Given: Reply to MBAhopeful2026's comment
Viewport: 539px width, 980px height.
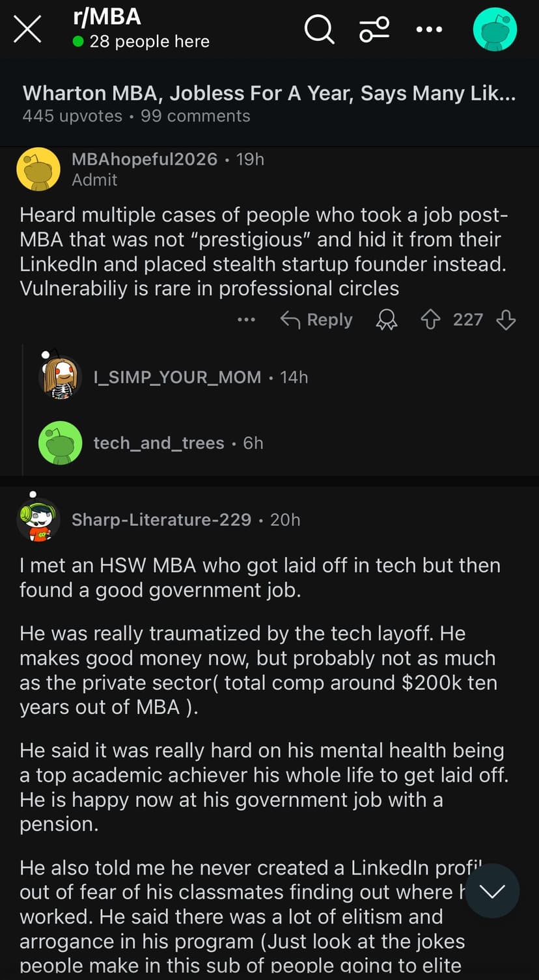Looking at the screenshot, I should click(x=316, y=320).
